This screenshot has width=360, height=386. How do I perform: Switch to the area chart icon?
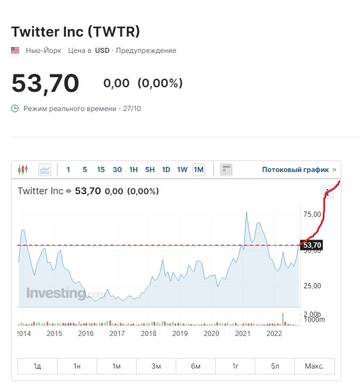tap(45, 170)
